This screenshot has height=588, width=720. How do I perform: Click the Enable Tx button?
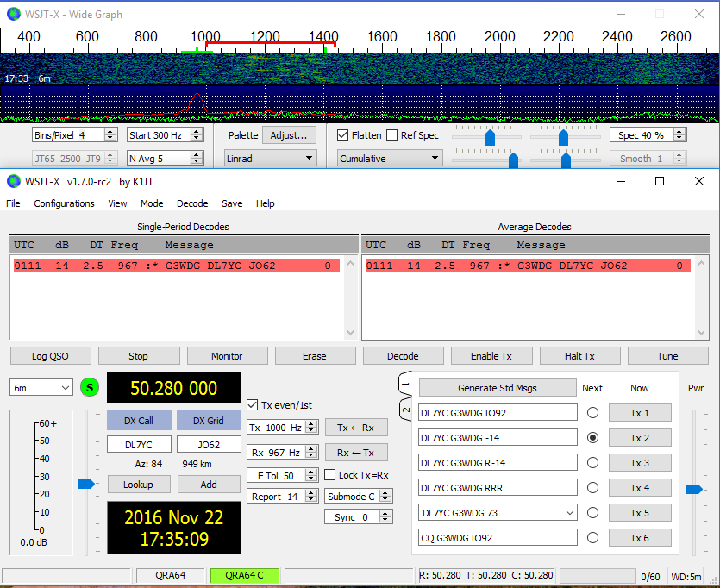[491, 356]
